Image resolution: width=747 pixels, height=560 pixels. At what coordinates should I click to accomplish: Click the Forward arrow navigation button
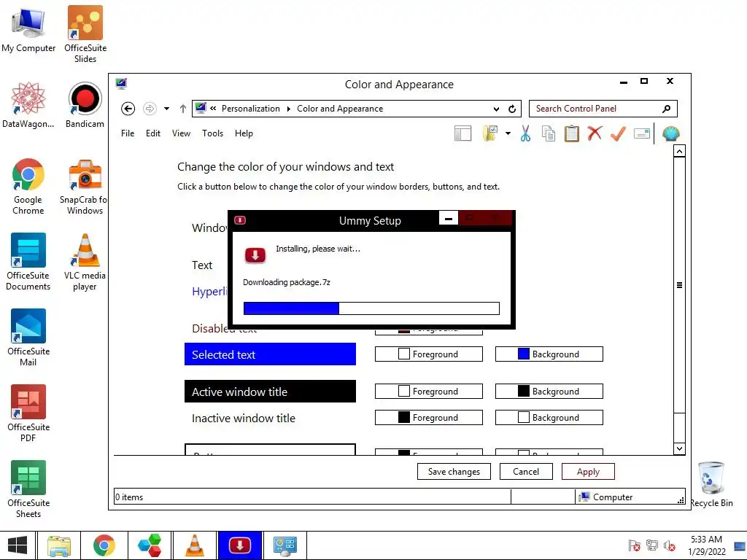[x=150, y=109]
